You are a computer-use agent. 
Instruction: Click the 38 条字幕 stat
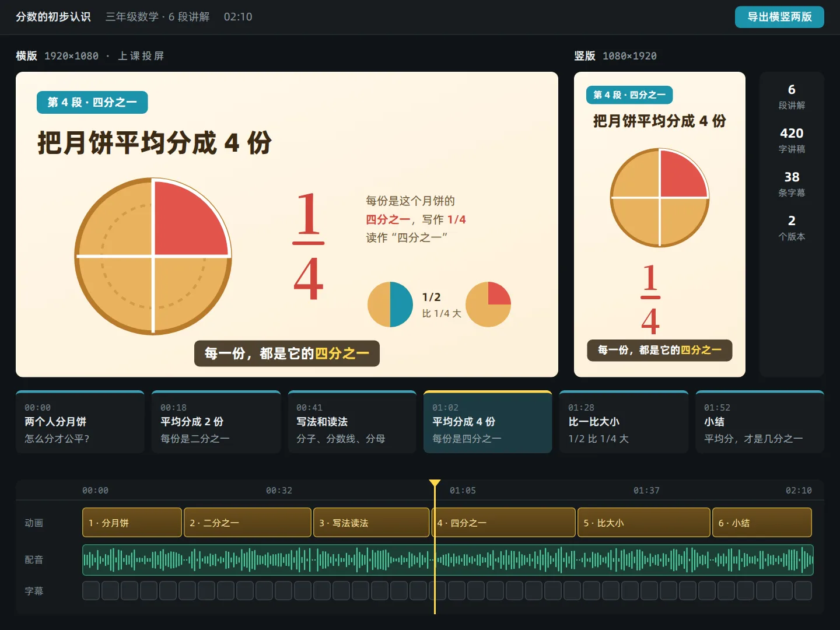click(x=792, y=184)
